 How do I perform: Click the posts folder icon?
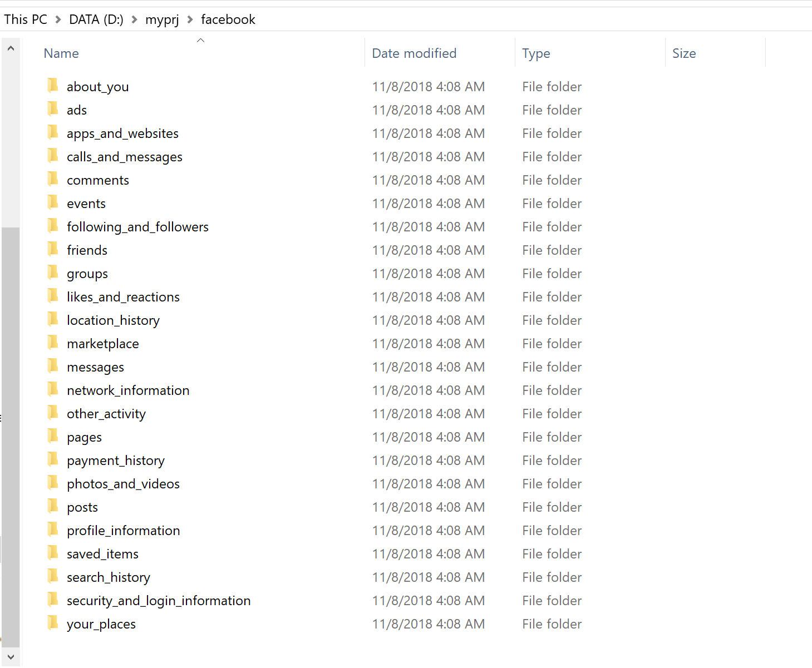[x=53, y=506]
